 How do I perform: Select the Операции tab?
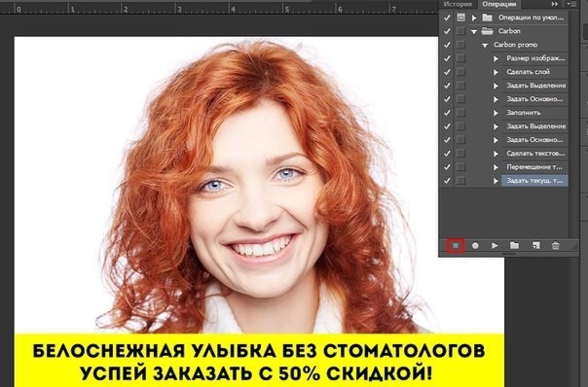pyautogui.click(x=499, y=4)
